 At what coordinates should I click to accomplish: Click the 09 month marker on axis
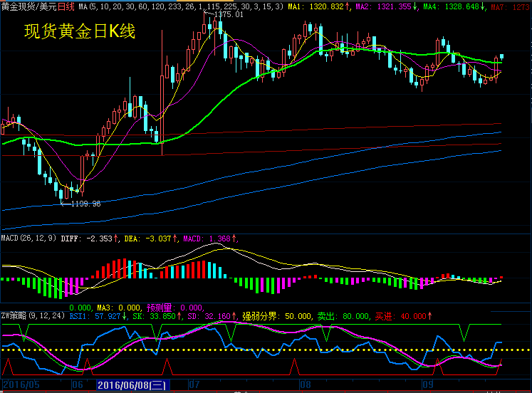click(x=426, y=384)
